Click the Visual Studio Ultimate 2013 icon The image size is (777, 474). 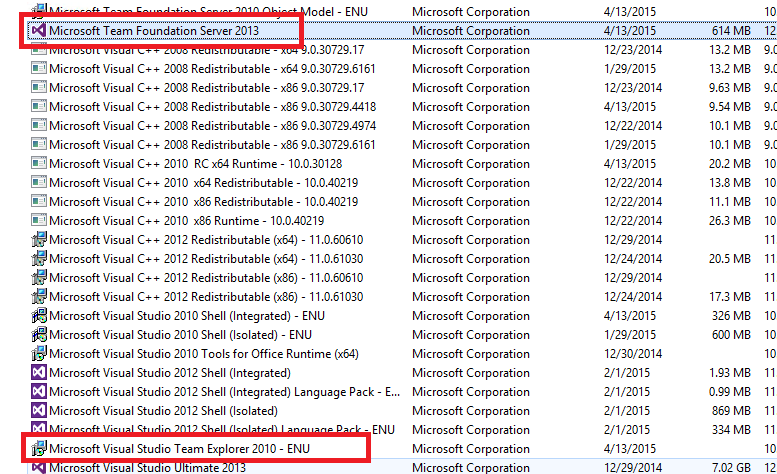click(x=39, y=468)
